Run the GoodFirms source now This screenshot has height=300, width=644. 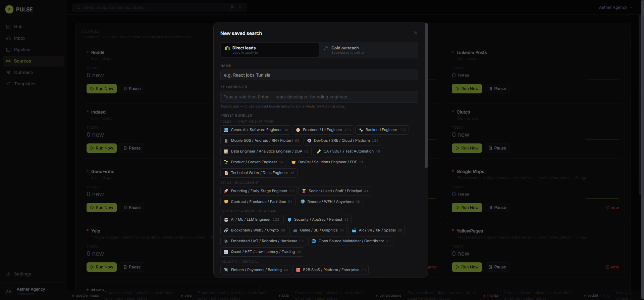pyautogui.click(x=102, y=208)
